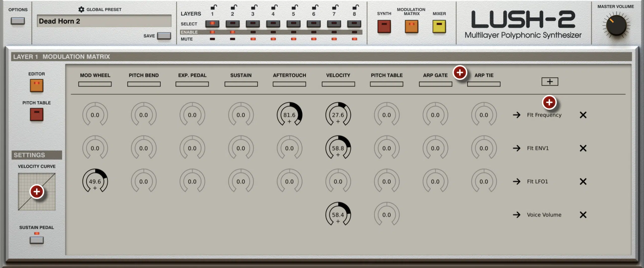Click the arrow beside Flt ENV1

point(517,148)
